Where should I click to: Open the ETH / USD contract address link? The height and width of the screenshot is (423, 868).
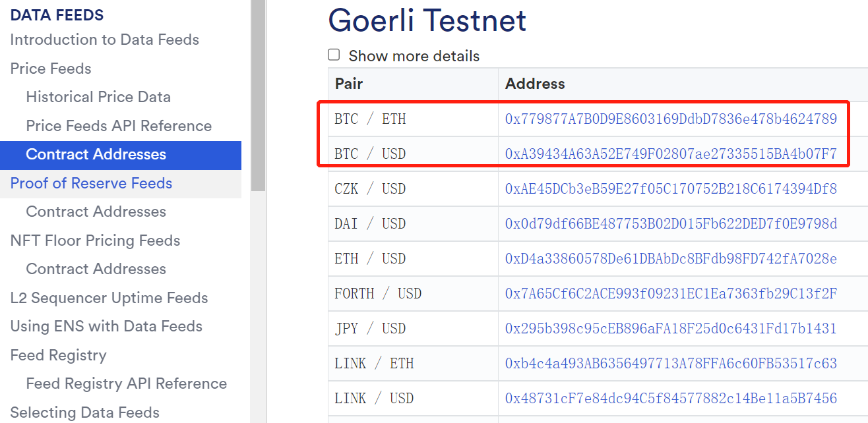point(671,259)
